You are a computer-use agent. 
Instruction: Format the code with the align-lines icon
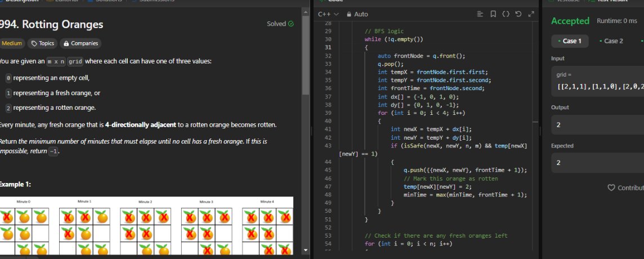pos(480,14)
